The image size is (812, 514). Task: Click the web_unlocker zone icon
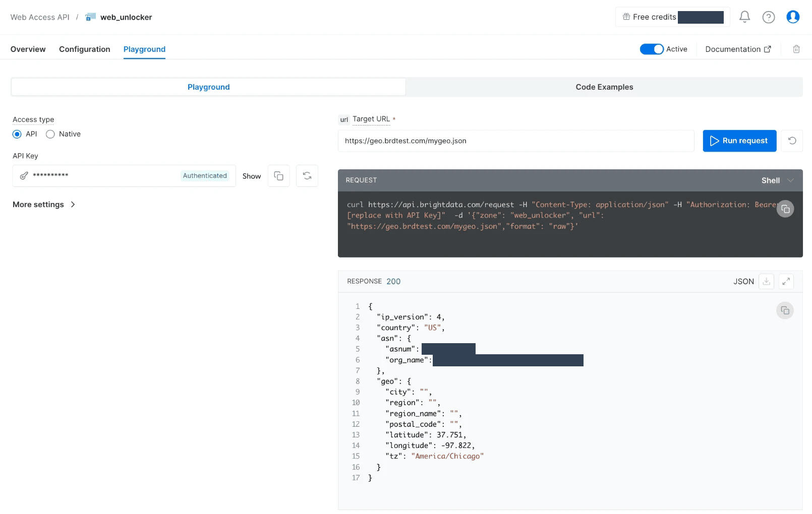pyautogui.click(x=90, y=17)
